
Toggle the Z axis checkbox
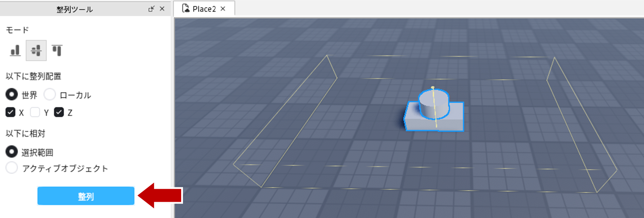coord(59,113)
